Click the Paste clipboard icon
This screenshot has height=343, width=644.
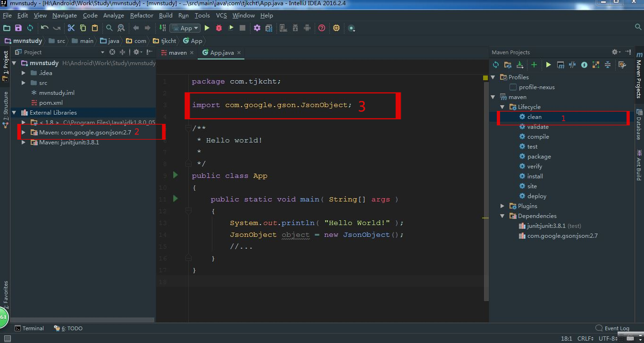(95, 28)
